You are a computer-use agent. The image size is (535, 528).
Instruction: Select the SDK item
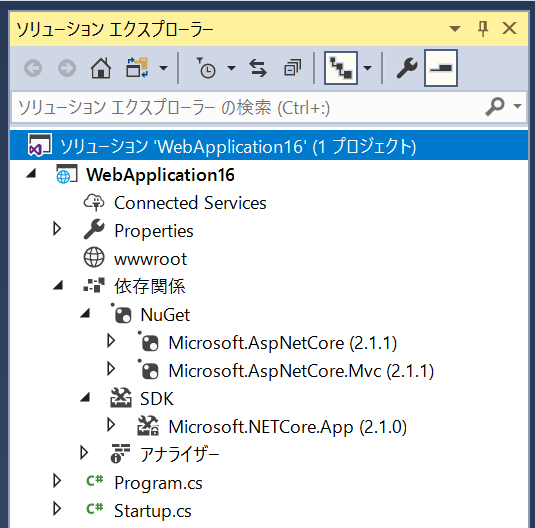point(157,399)
